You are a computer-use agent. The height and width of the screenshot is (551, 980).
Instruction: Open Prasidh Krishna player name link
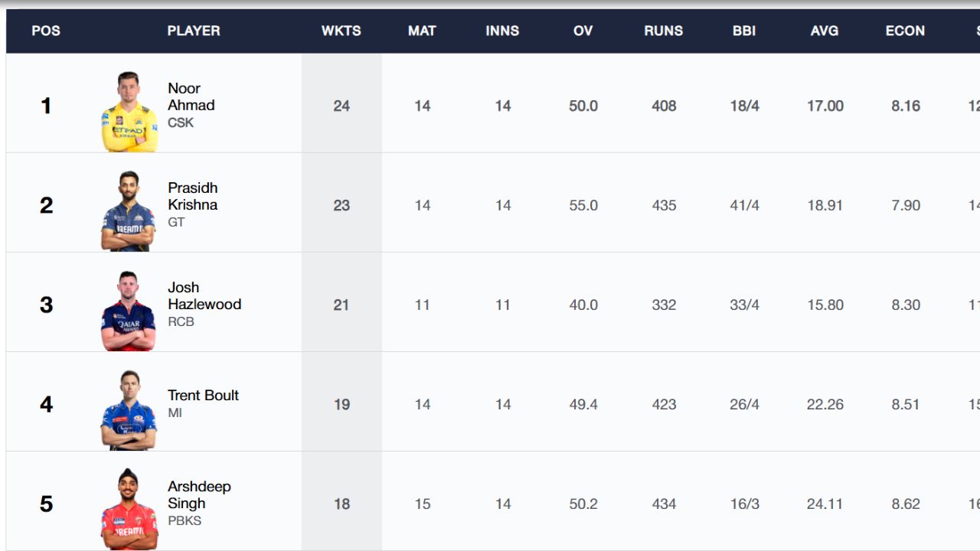tap(193, 196)
